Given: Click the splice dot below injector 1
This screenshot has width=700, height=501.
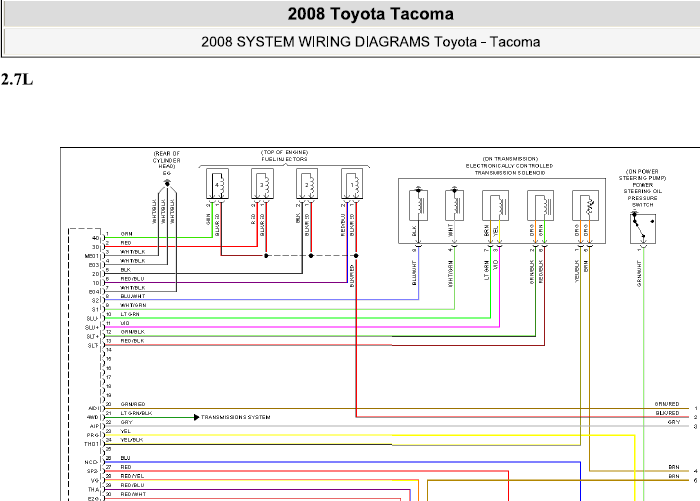Looking at the screenshot, I should pos(356,255).
